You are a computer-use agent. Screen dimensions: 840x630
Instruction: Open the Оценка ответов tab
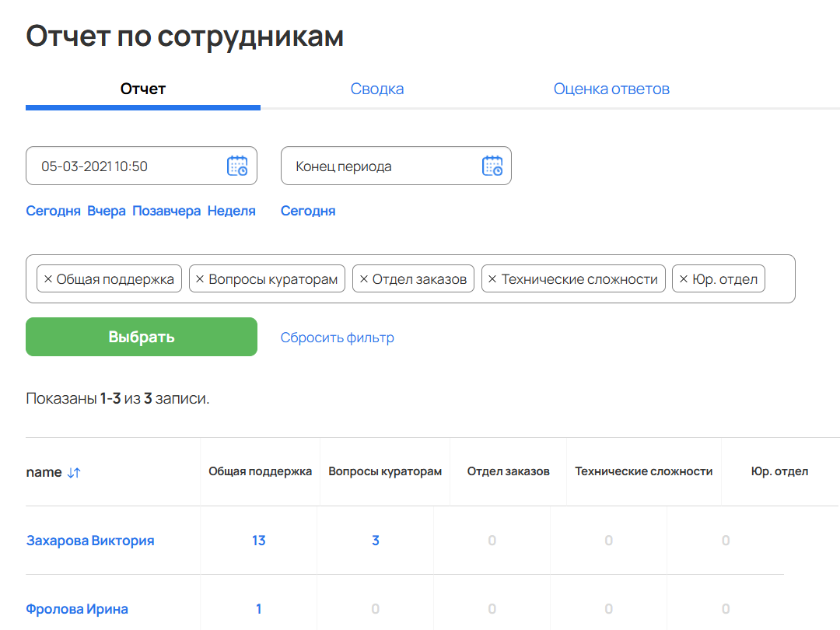coord(611,89)
